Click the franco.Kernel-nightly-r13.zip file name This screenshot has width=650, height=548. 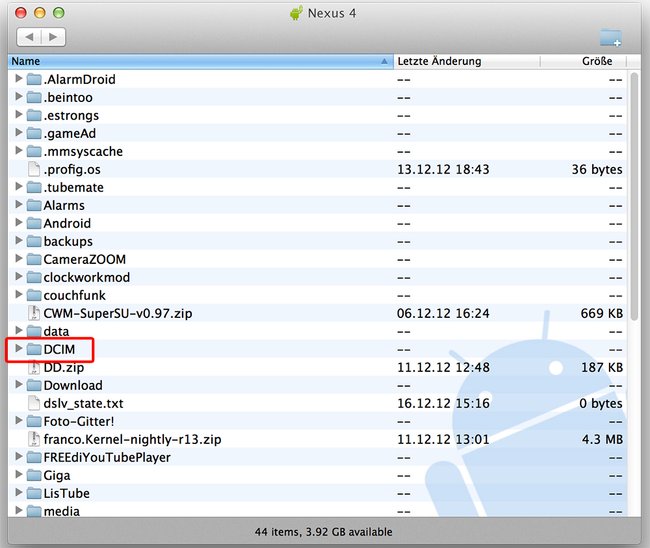click(132, 439)
